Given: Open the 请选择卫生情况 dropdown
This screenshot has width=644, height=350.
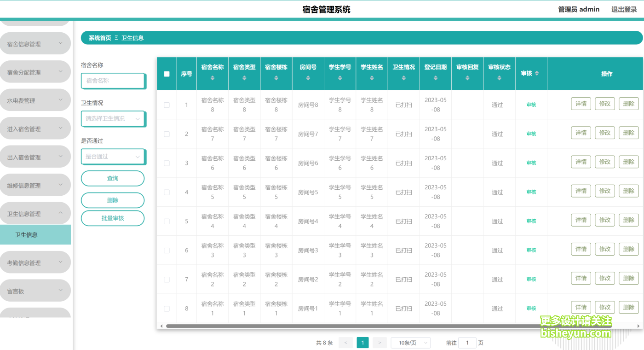Looking at the screenshot, I should click(113, 118).
